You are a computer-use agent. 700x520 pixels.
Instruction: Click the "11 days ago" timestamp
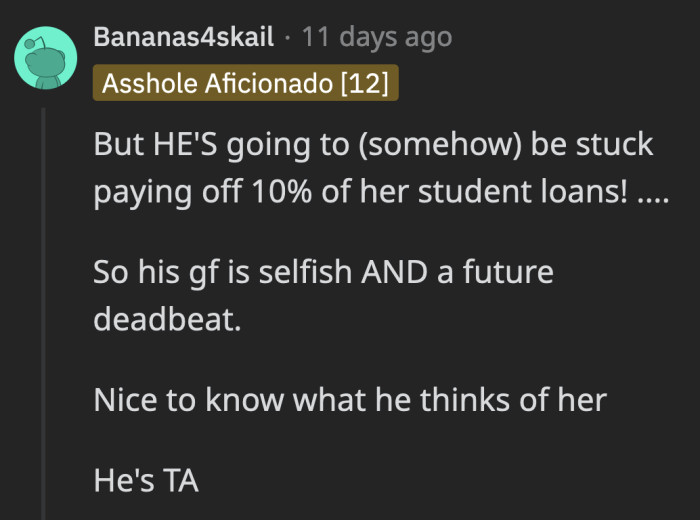point(376,38)
